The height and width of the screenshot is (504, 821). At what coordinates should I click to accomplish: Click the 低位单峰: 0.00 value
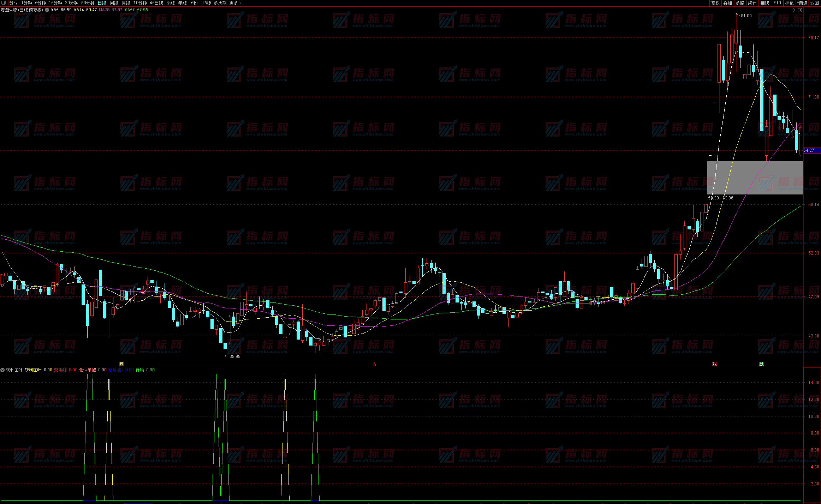(x=93, y=370)
